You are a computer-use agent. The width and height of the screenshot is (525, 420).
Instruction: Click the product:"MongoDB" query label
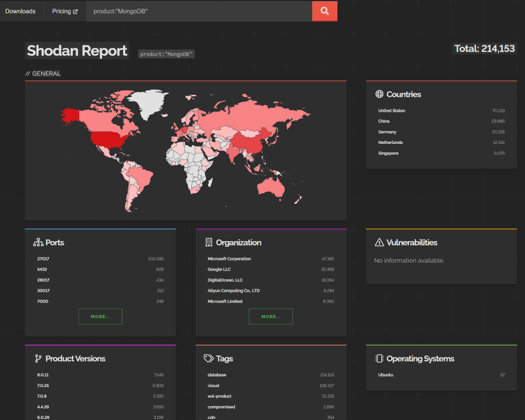[166, 54]
